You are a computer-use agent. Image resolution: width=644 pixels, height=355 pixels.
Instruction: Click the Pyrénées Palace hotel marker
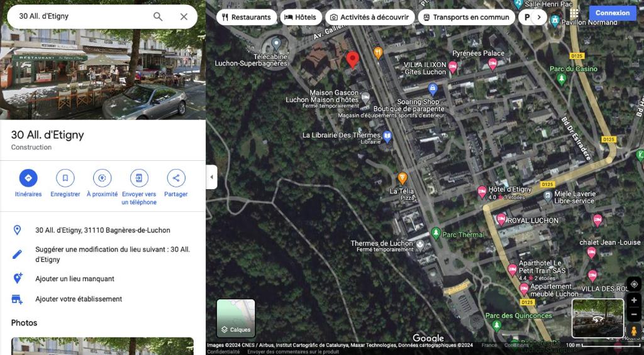click(492, 63)
